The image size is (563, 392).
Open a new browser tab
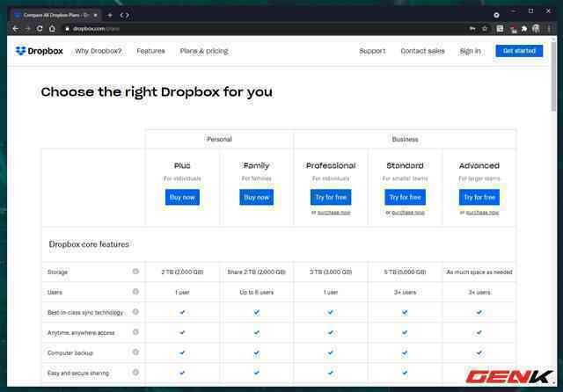point(110,15)
